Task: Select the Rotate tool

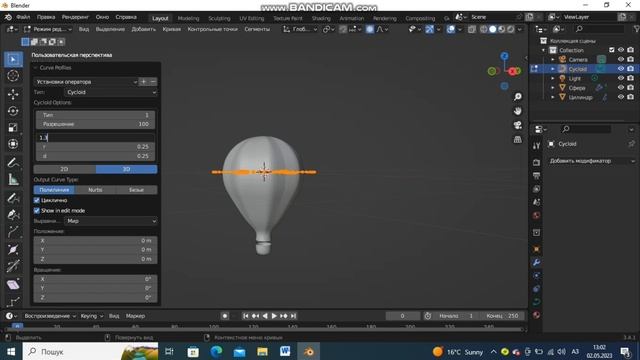Action: (13, 111)
